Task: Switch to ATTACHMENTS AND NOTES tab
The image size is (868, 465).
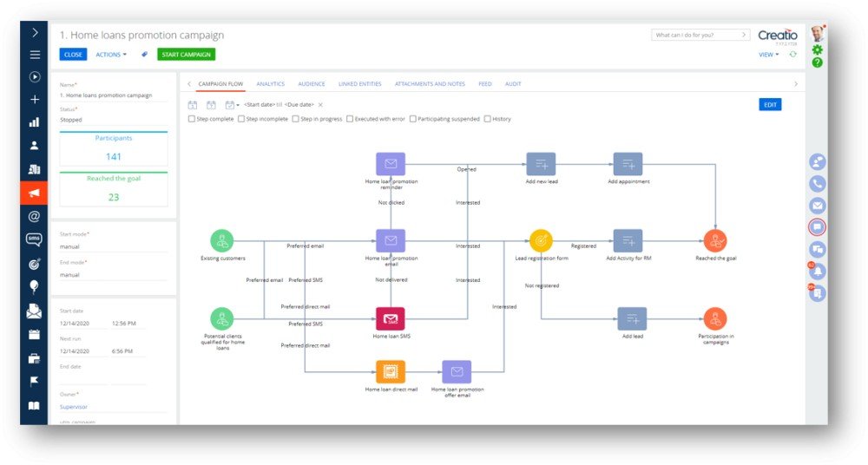Action: point(430,83)
